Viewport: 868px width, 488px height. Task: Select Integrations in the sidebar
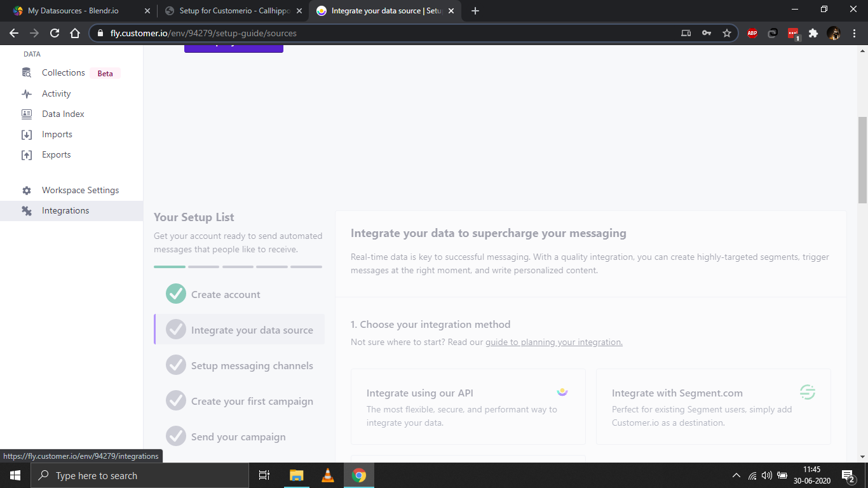71,210
